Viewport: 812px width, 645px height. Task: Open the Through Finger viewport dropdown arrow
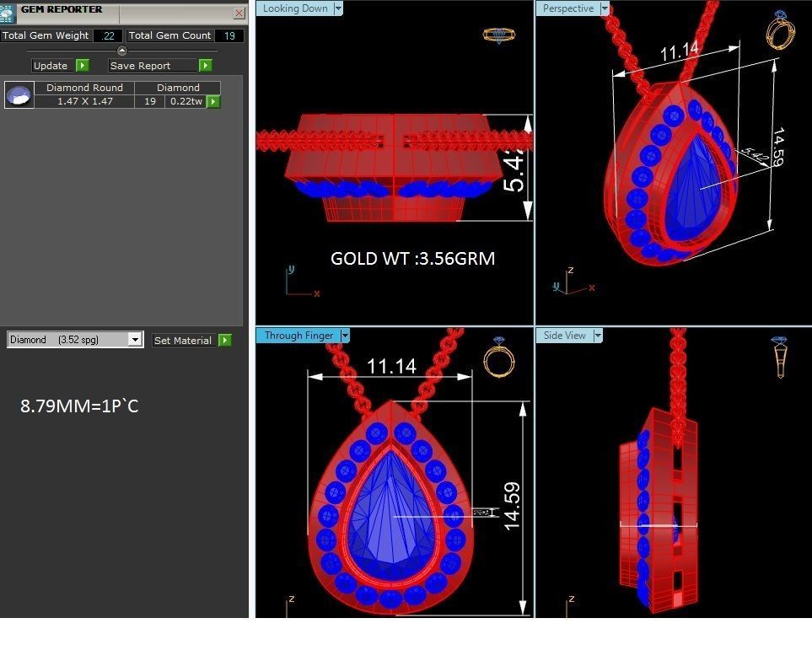(346, 336)
